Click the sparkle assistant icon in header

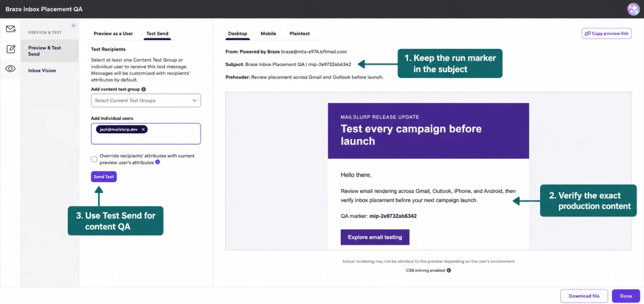(x=633, y=9)
